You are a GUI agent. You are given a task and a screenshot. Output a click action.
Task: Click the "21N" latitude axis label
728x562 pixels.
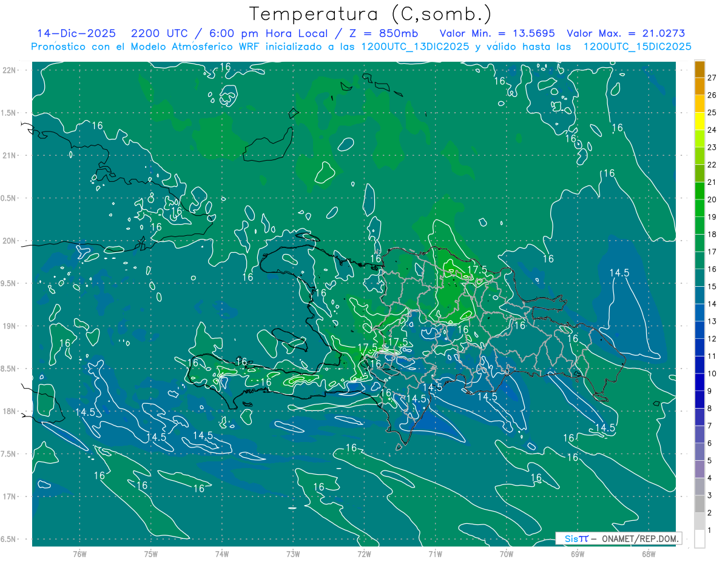click(x=10, y=155)
